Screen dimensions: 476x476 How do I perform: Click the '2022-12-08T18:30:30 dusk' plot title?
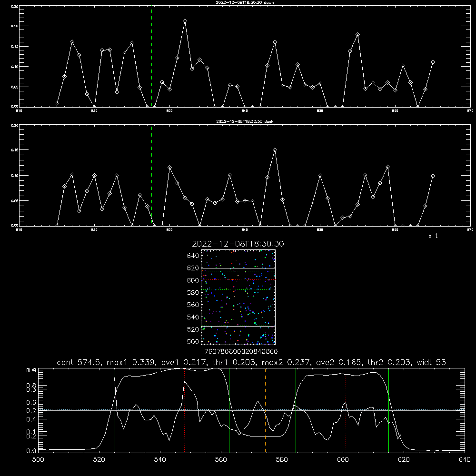point(245,121)
